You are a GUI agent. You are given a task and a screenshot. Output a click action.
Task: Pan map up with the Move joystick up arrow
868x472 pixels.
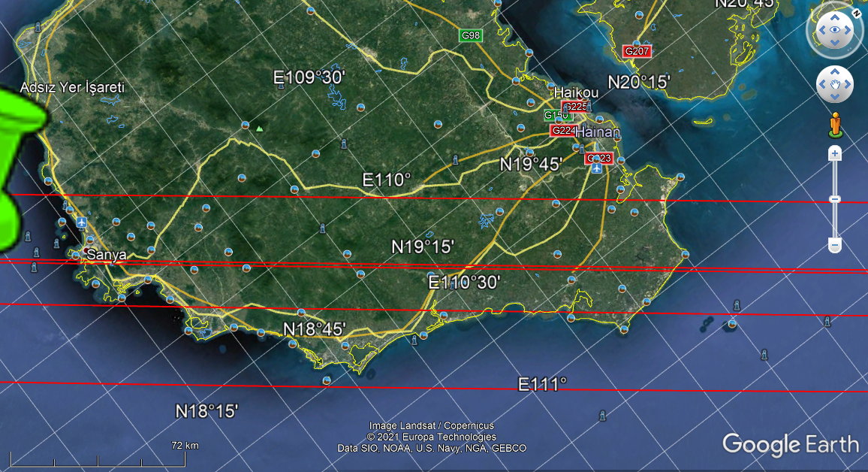[x=835, y=71]
